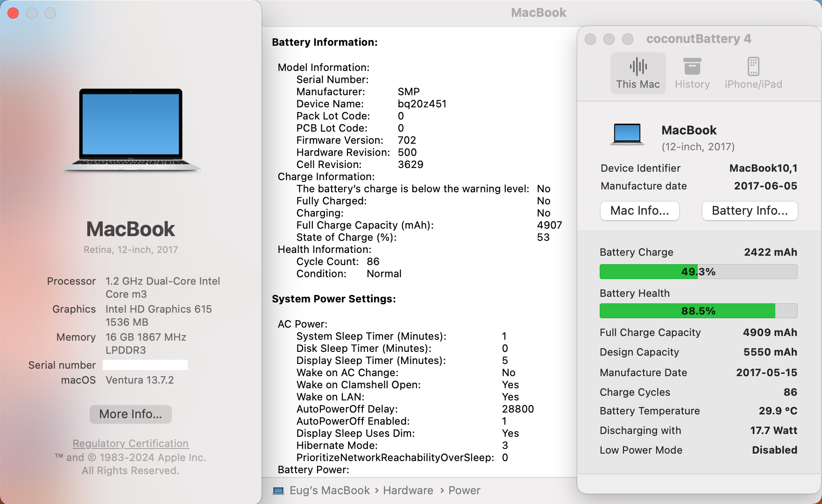Click the Hibernate Mode row
822x504 pixels.
pyautogui.click(x=402, y=445)
